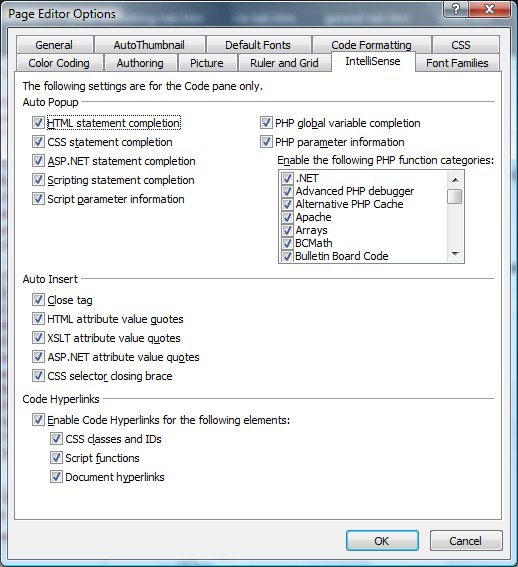Open the Ruler and Grid tab
The height and width of the screenshot is (567, 518).
point(284,63)
